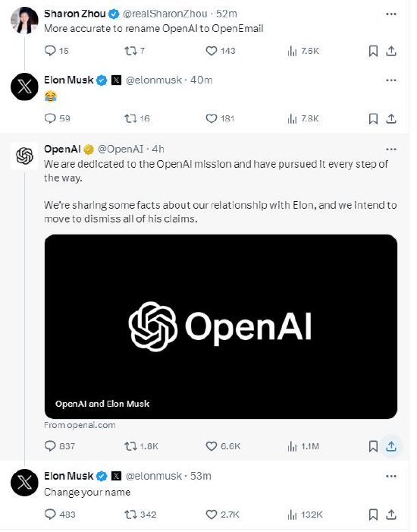Retweet Elon's Change your name reply
417x532 pixels.
pos(130,515)
